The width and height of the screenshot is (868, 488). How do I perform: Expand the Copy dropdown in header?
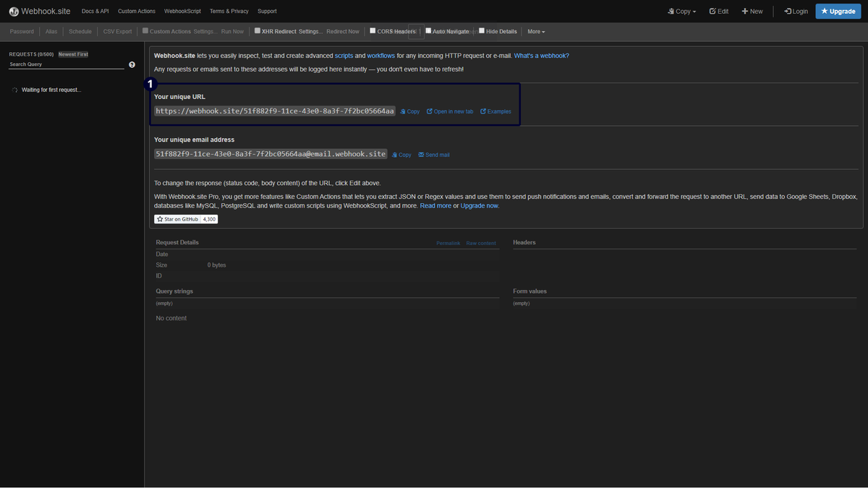coord(682,12)
